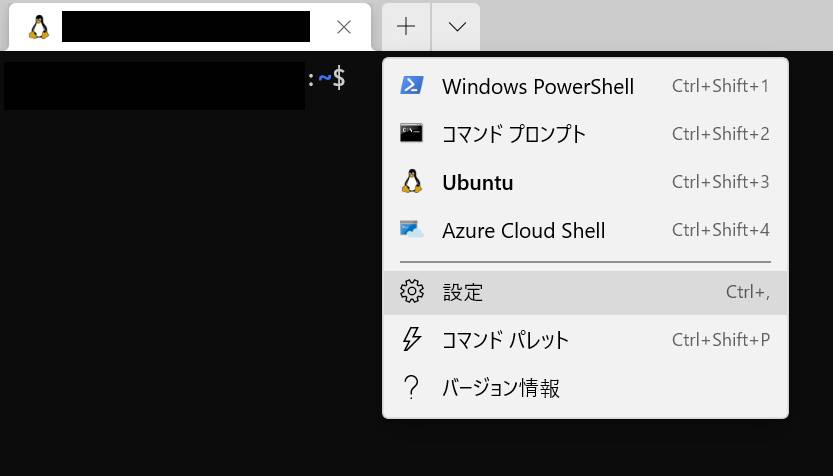Viewport: 833px width, 476px height.
Task: Launch Ubuntu profile from the list
Action: click(x=478, y=182)
